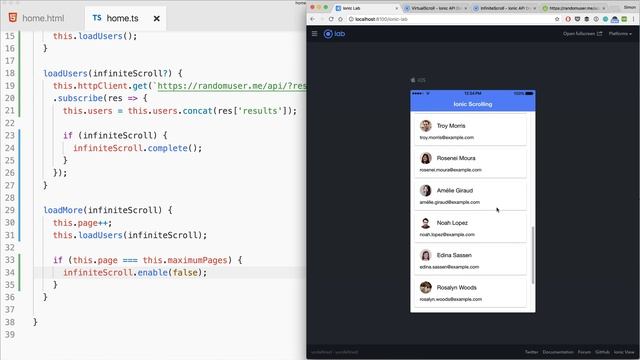Select the Edina Sassen name text
The height and width of the screenshot is (360, 640).
pos(454,255)
